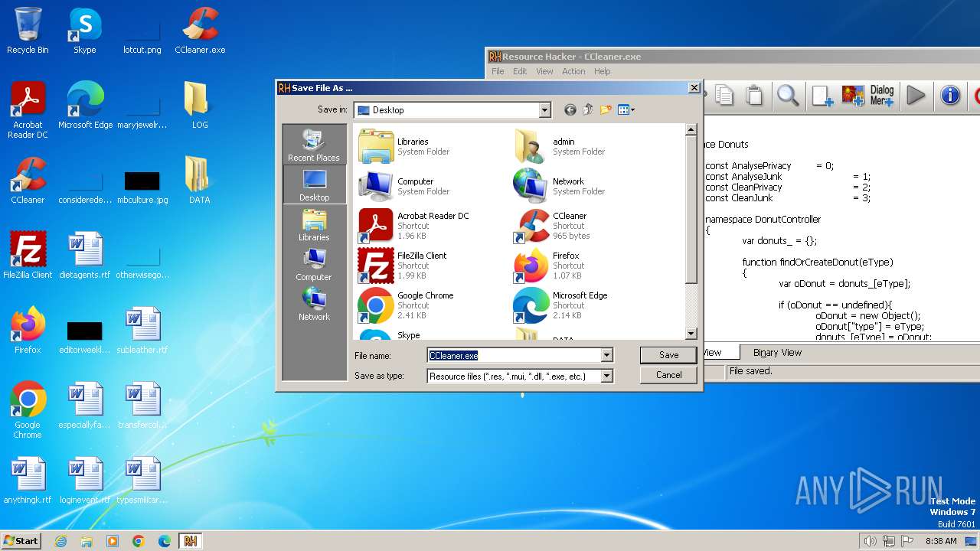Click the Copy icon in Resource Hacker toolbar
980x551 pixels.
724,95
